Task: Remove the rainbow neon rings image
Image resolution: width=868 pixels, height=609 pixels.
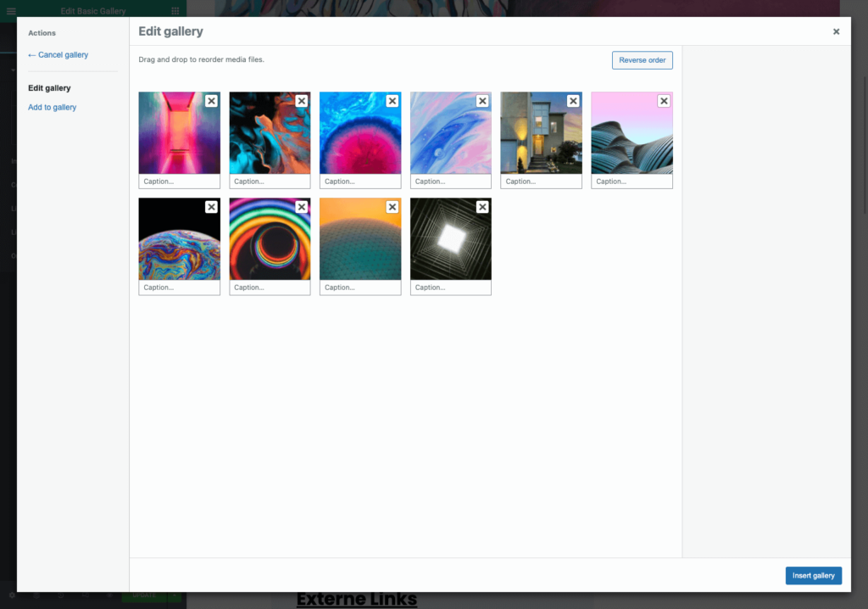Action: point(302,207)
